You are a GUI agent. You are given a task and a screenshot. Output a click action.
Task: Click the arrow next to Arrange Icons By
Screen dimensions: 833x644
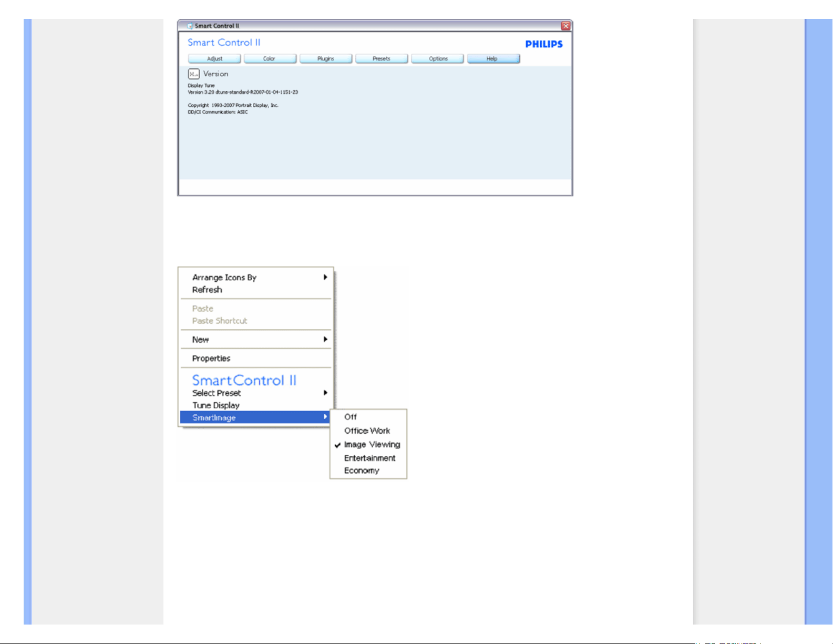pos(325,277)
